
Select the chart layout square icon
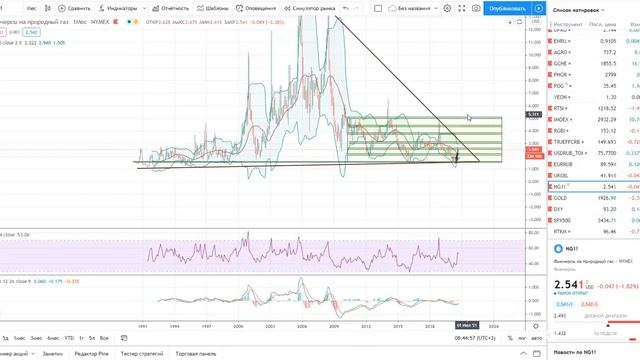[378, 8]
